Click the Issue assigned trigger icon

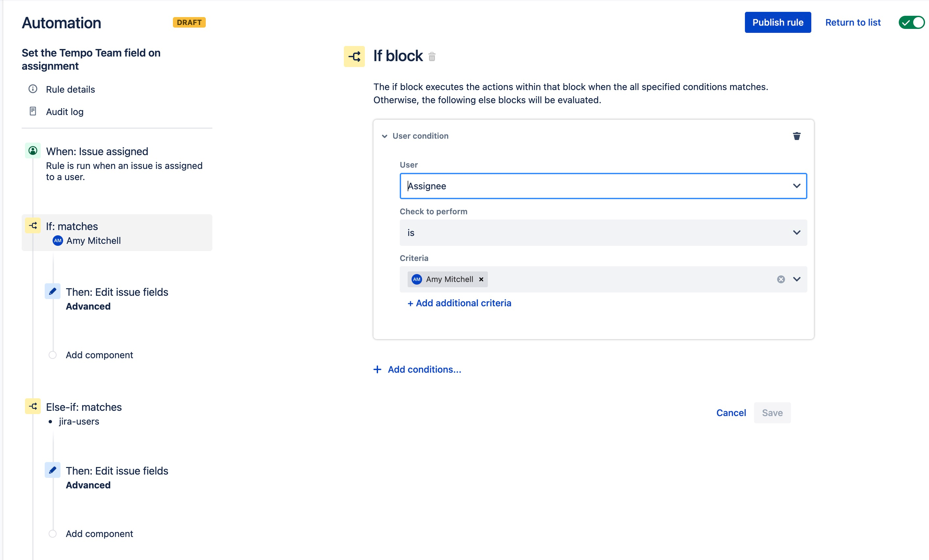click(33, 151)
